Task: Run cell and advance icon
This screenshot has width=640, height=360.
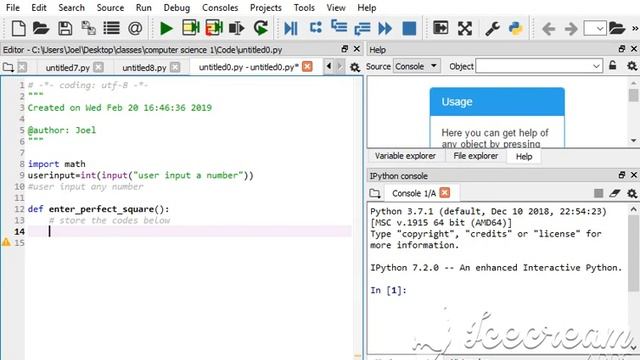Action: (x=213, y=28)
